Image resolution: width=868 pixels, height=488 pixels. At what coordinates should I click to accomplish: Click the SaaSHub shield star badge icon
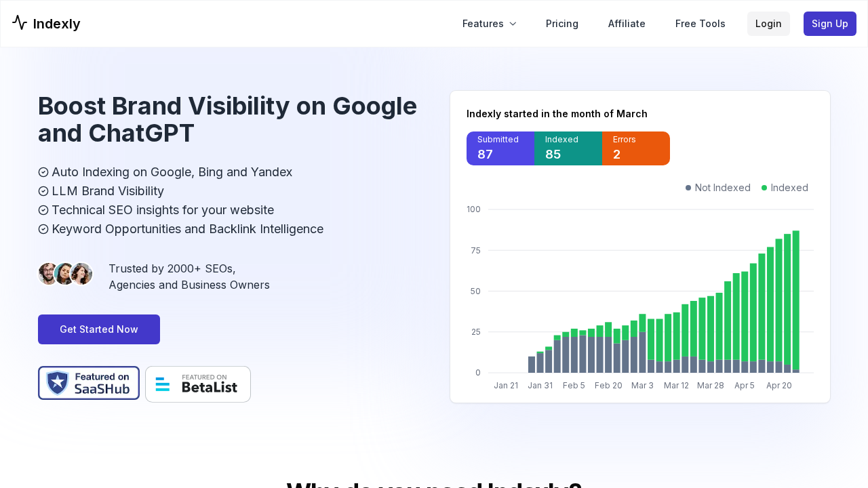pyautogui.click(x=56, y=383)
